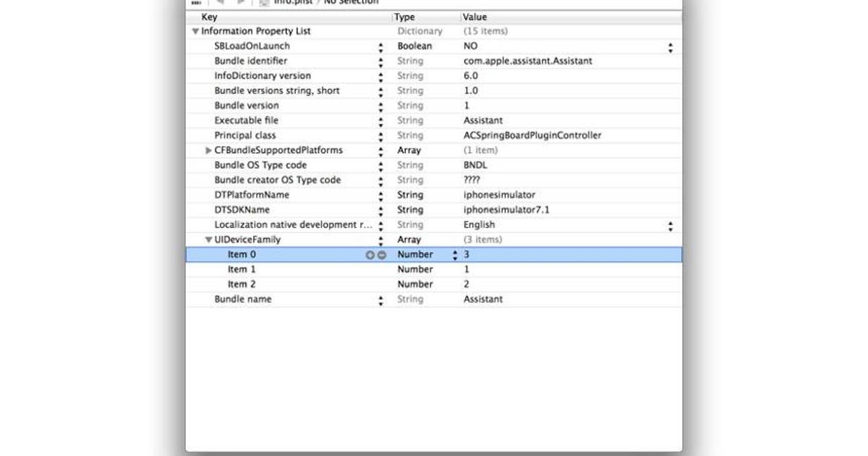Click the Bundle name value Assistant
Screen dimensions: 868x456
point(482,299)
